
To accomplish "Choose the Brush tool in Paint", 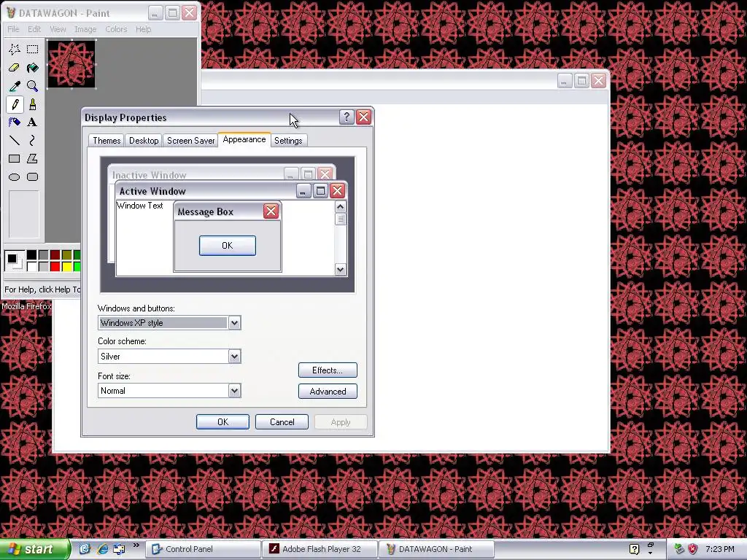I will [x=32, y=104].
